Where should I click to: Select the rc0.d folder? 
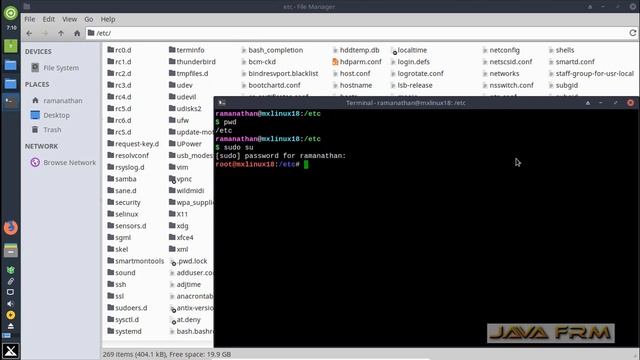point(119,50)
